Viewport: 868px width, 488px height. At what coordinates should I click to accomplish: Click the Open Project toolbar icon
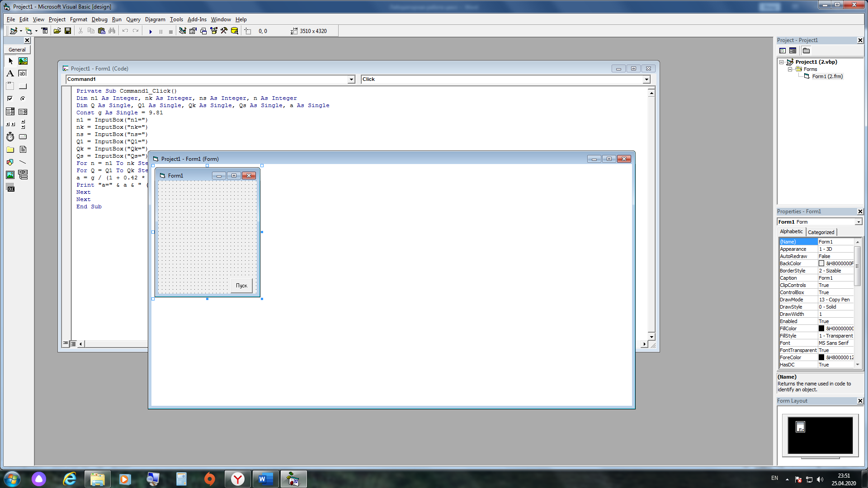point(57,31)
